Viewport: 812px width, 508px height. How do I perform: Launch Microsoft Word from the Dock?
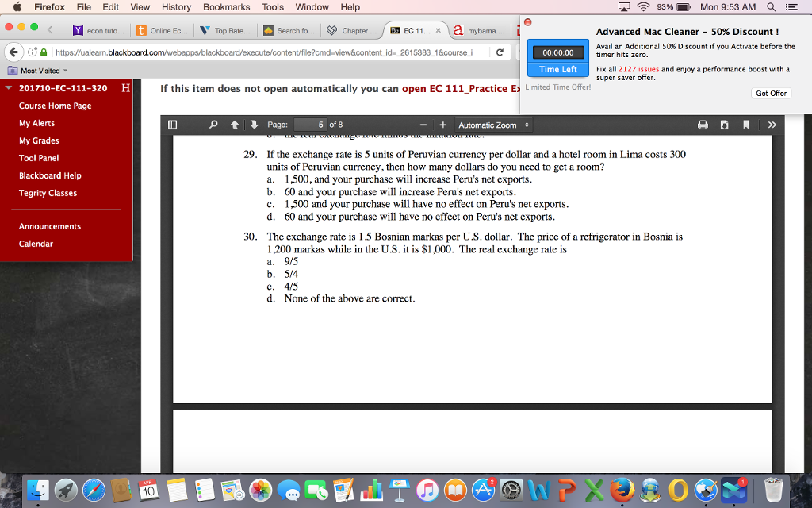point(539,490)
